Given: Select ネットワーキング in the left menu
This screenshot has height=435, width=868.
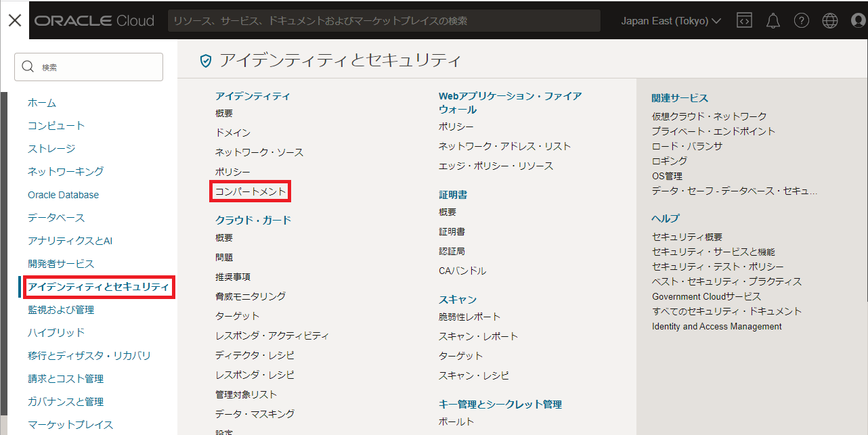Looking at the screenshot, I should tap(66, 172).
